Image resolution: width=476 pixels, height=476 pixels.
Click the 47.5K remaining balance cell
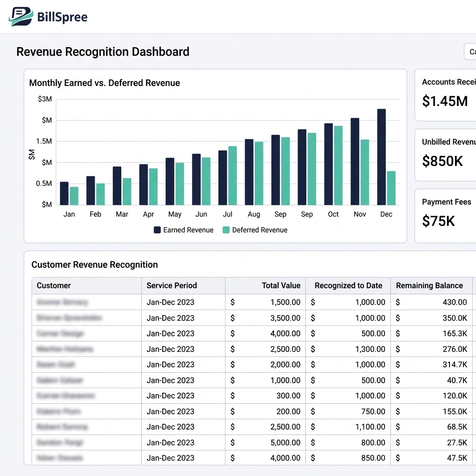(x=431, y=458)
